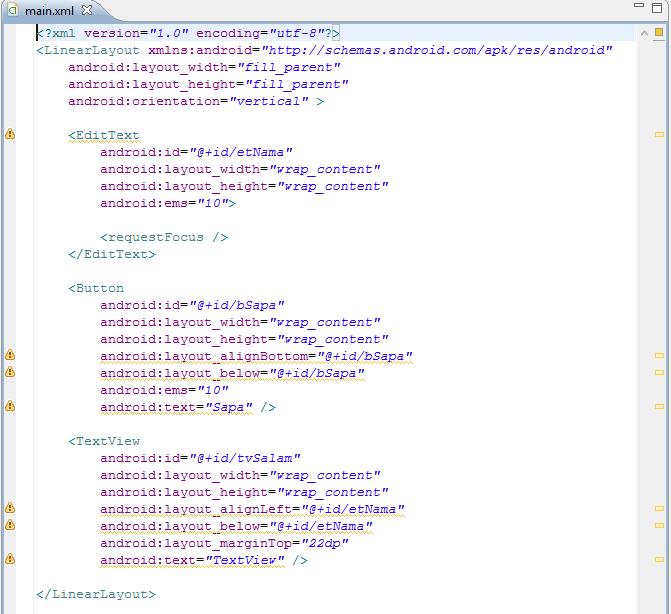
Task: Click layout_alignBottom="@+id/bSapa" attribute text
Action: tap(256, 356)
